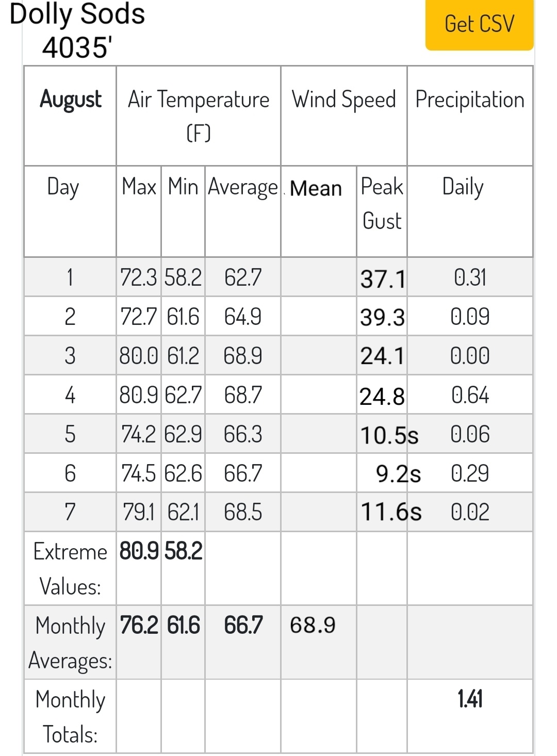
Task: Select the extreme max value 80.9
Action: tap(139, 551)
